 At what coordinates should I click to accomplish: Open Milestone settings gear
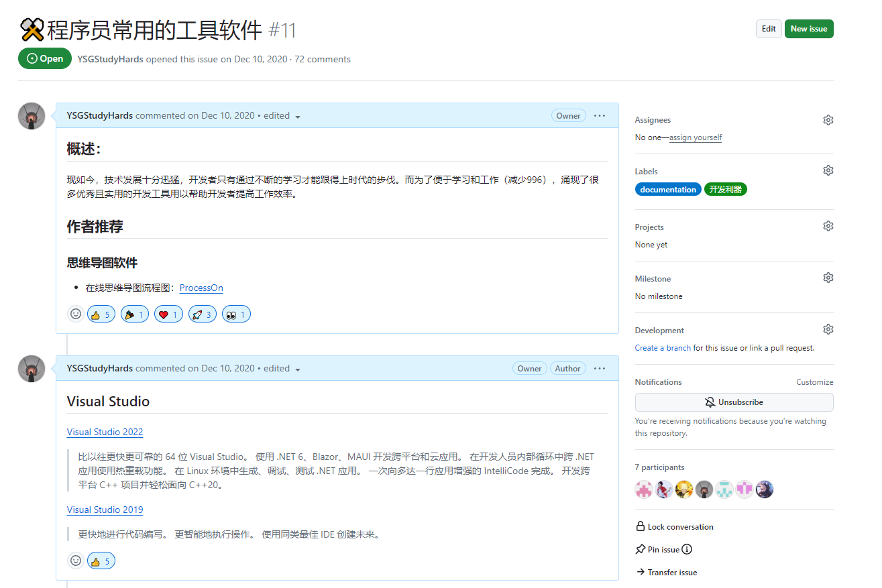click(x=828, y=278)
